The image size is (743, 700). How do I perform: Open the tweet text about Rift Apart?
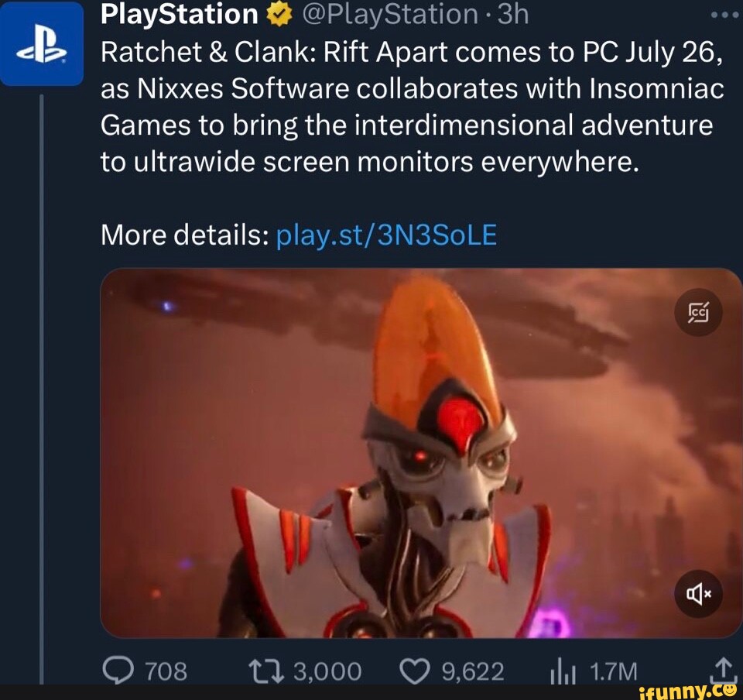click(x=413, y=107)
